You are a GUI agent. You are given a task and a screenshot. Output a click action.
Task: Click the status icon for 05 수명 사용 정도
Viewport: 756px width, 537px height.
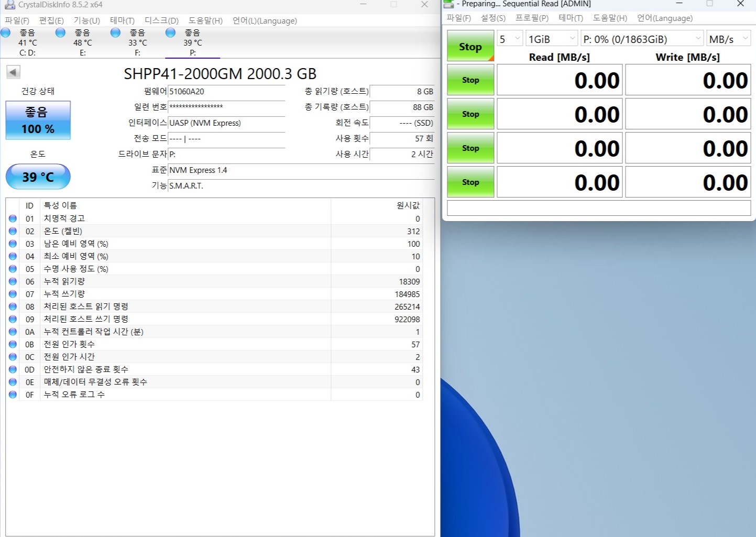13,269
